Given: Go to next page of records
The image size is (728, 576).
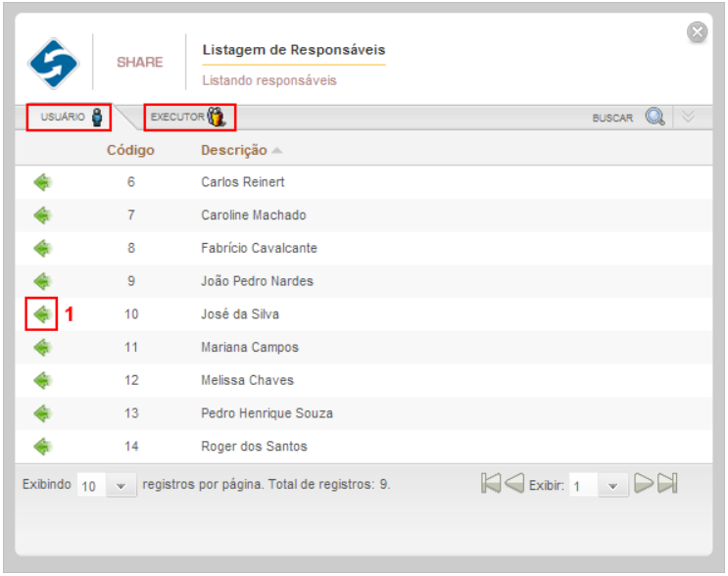Looking at the screenshot, I should click(644, 484).
